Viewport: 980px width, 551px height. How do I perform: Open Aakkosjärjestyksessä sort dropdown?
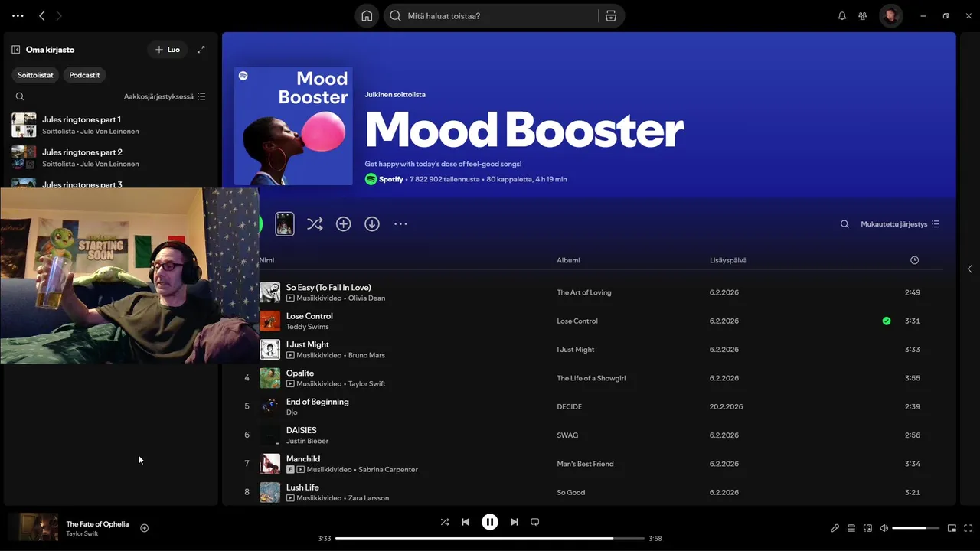tap(165, 96)
